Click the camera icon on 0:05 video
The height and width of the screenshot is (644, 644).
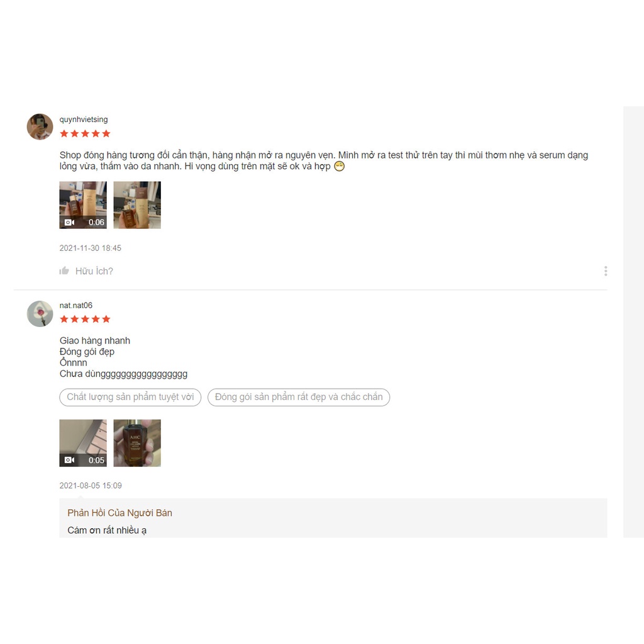tap(69, 460)
